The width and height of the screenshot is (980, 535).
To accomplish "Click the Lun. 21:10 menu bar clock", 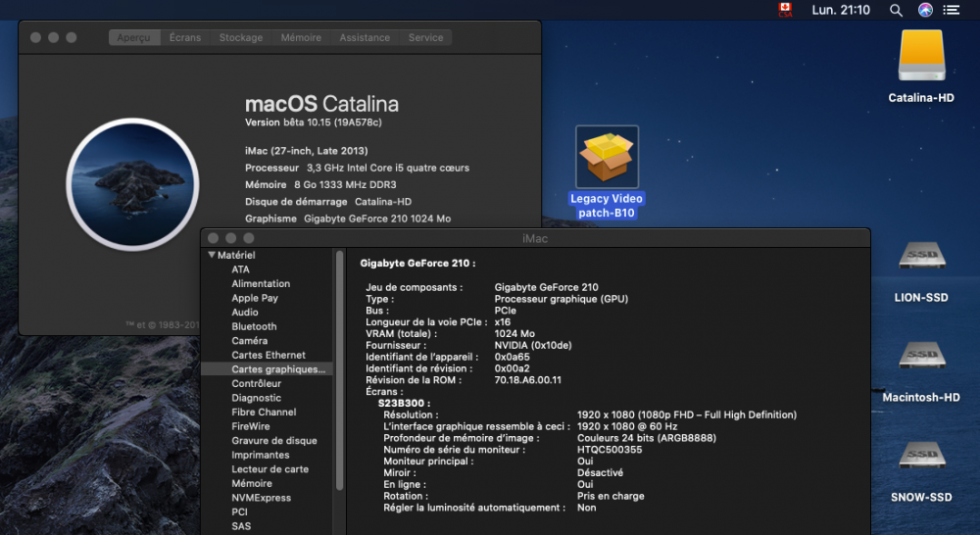I will coord(841,10).
